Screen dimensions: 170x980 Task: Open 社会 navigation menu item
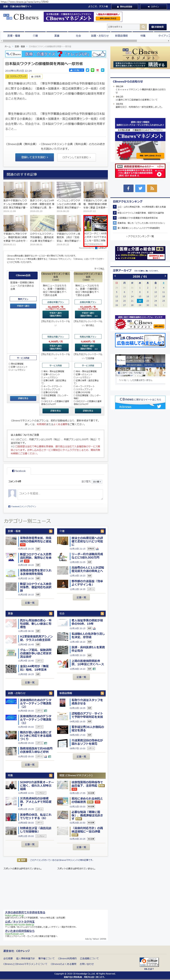(78, 36)
